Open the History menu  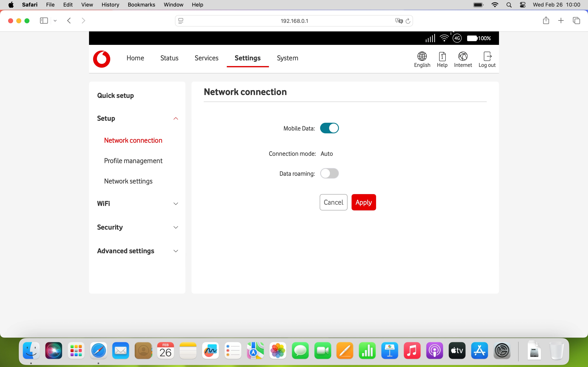(110, 5)
